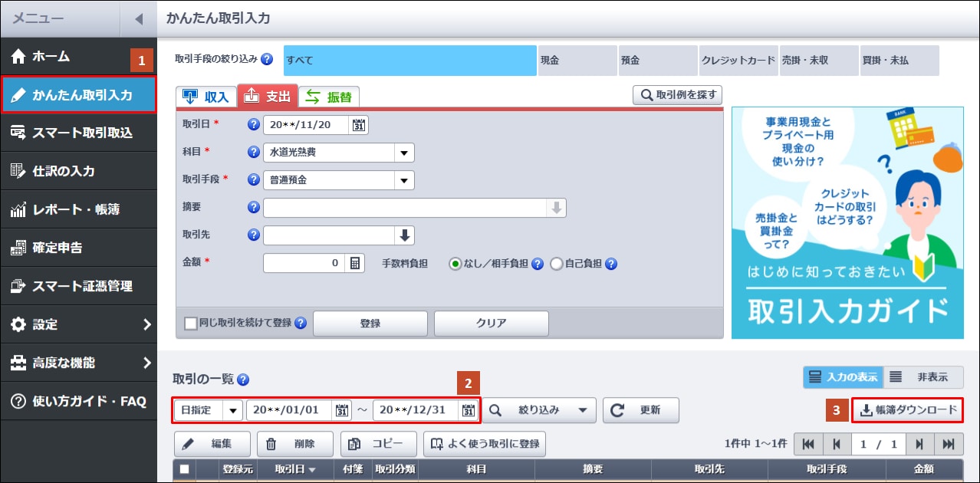Switch to the 収入 tab
This screenshot has width=980, height=483.
click(x=206, y=97)
